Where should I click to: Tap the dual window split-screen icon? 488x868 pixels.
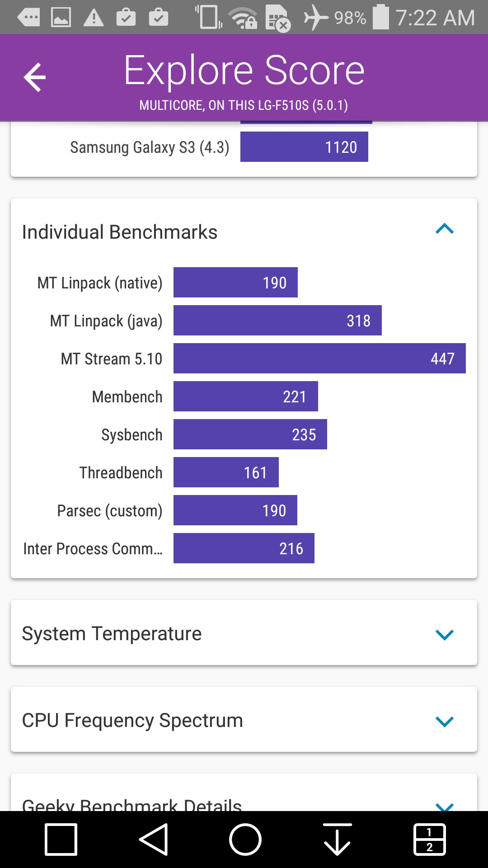[x=429, y=840]
